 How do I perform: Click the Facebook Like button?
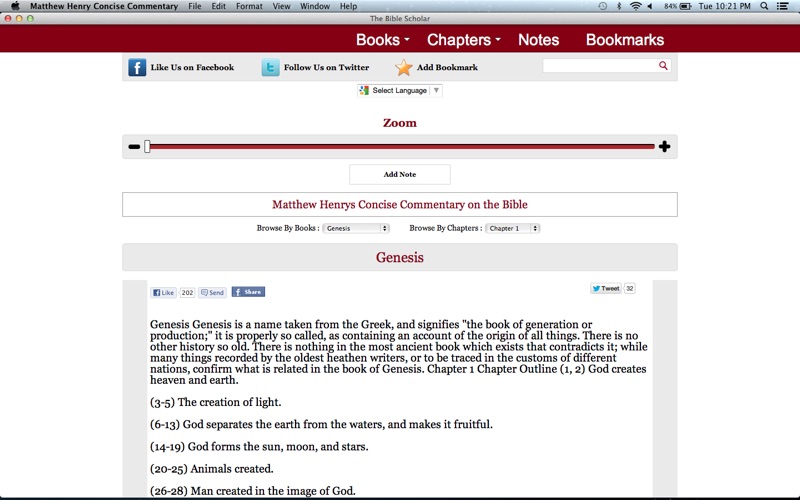click(163, 292)
